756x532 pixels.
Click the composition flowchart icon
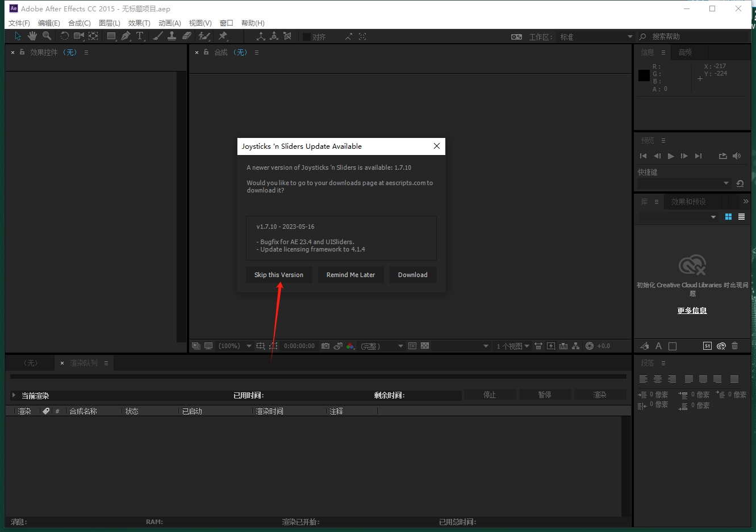(x=575, y=346)
